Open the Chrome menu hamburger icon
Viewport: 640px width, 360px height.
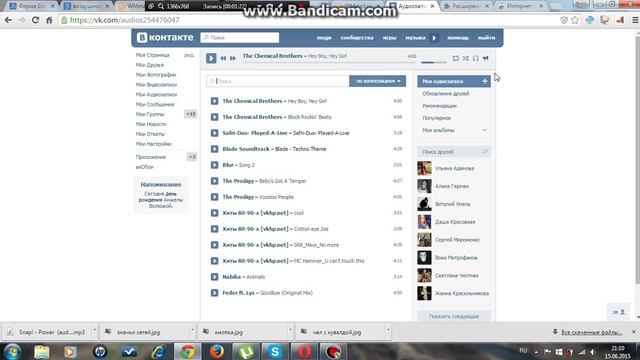pyautogui.click(x=635, y=20)
